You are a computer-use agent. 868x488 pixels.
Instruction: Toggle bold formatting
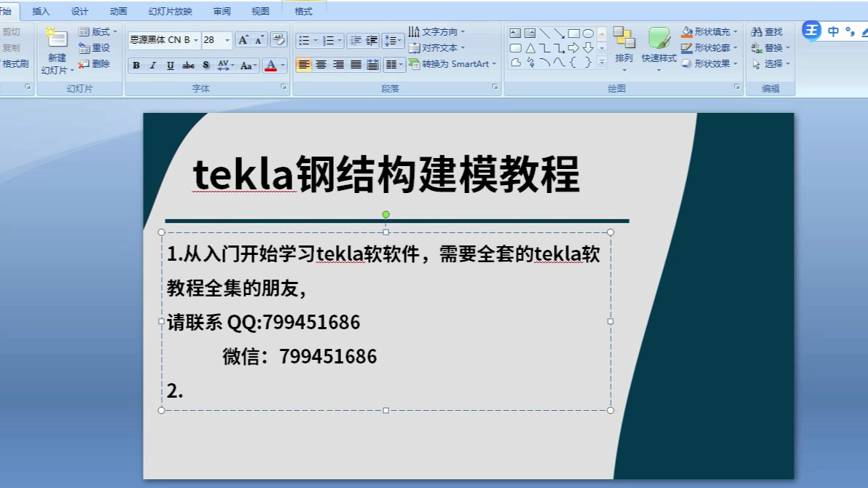[136, 66]
